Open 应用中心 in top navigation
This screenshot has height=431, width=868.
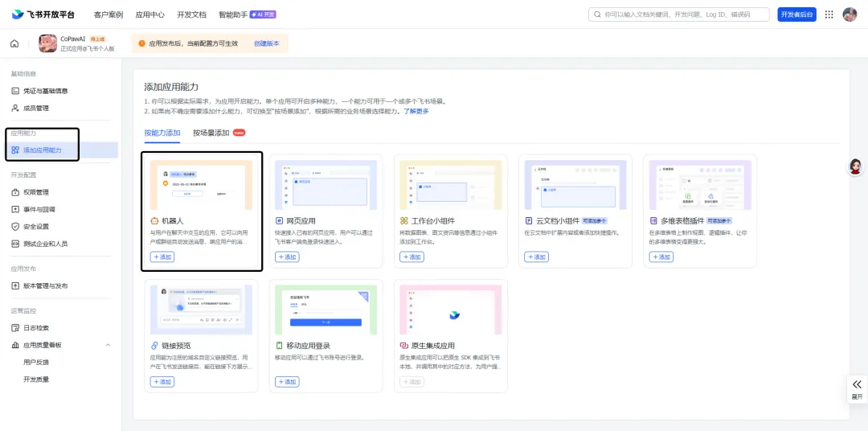click(x=150, y=14)
